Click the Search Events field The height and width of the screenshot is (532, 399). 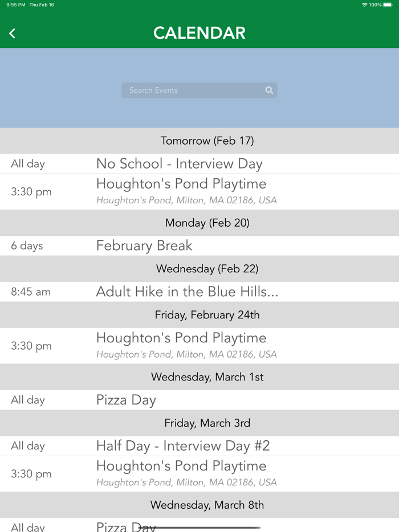[x=194, y=90]
